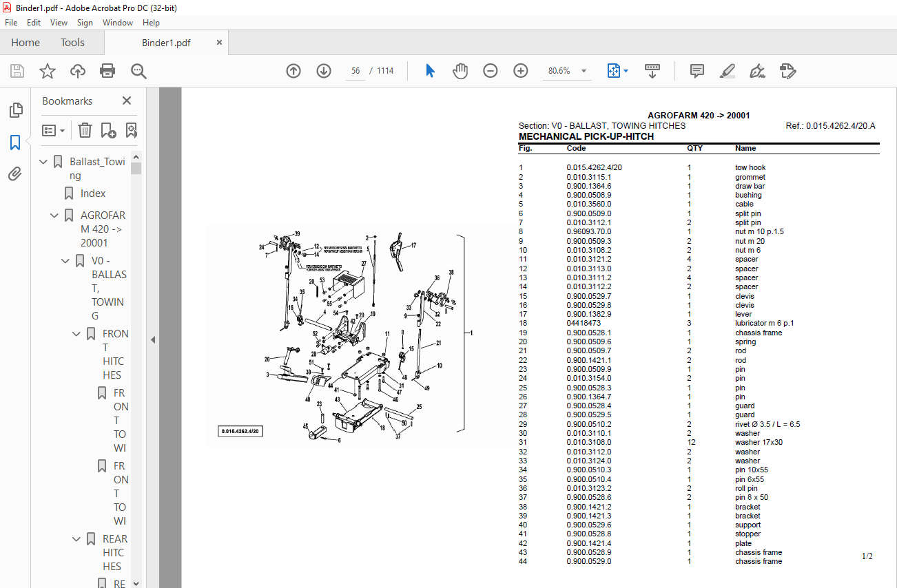897x588 pixels.
Task: Delete the selected bookmark with the trash icon
Action: pos(85,130)
